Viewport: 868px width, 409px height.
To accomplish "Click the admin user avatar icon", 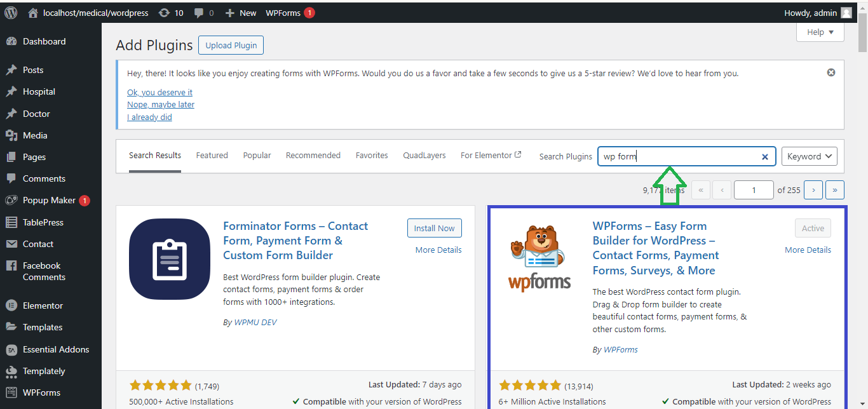I will point(846,13).
